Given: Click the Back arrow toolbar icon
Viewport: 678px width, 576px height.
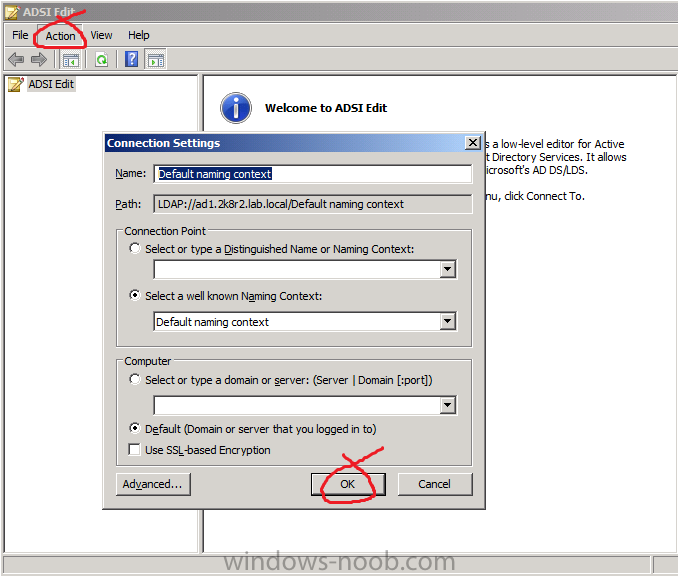Looking at the screenshot, I should (x=16, y=59).
